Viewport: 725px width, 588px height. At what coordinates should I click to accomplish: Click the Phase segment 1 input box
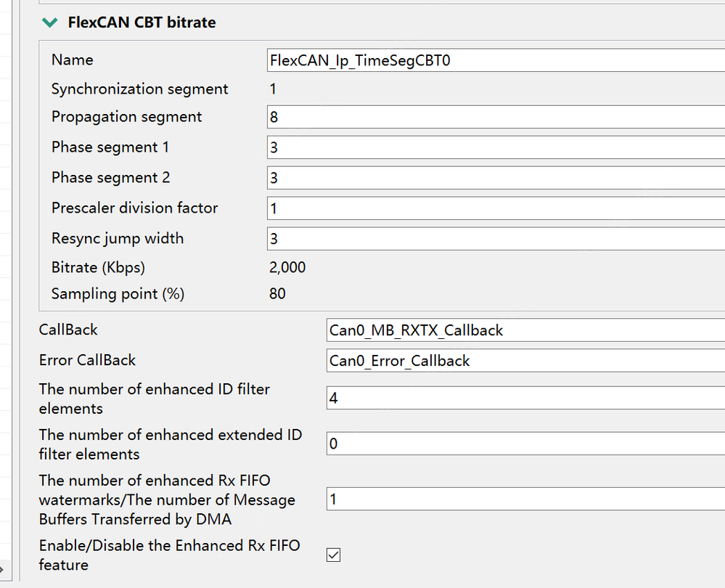(435, 147)
